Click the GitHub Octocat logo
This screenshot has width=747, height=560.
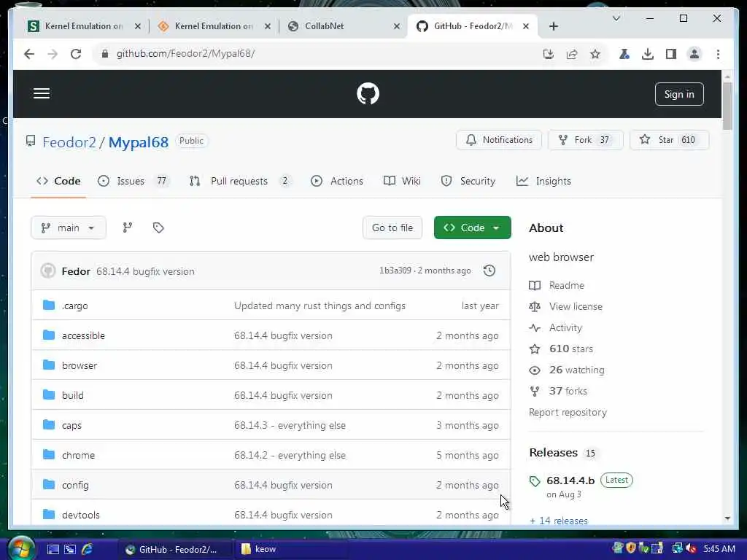point(368,93)
